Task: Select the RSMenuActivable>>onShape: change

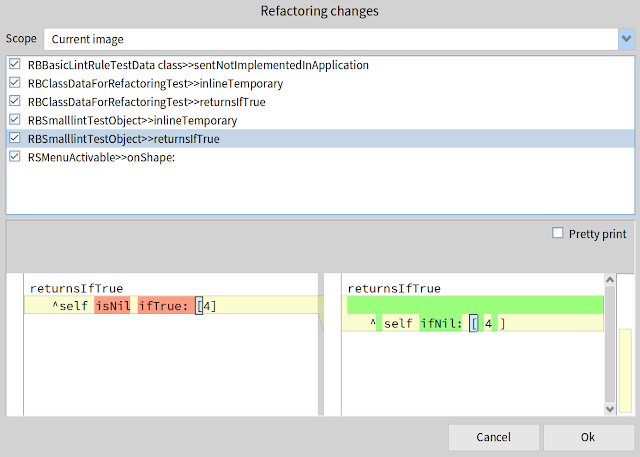Action: pos(104,157)
